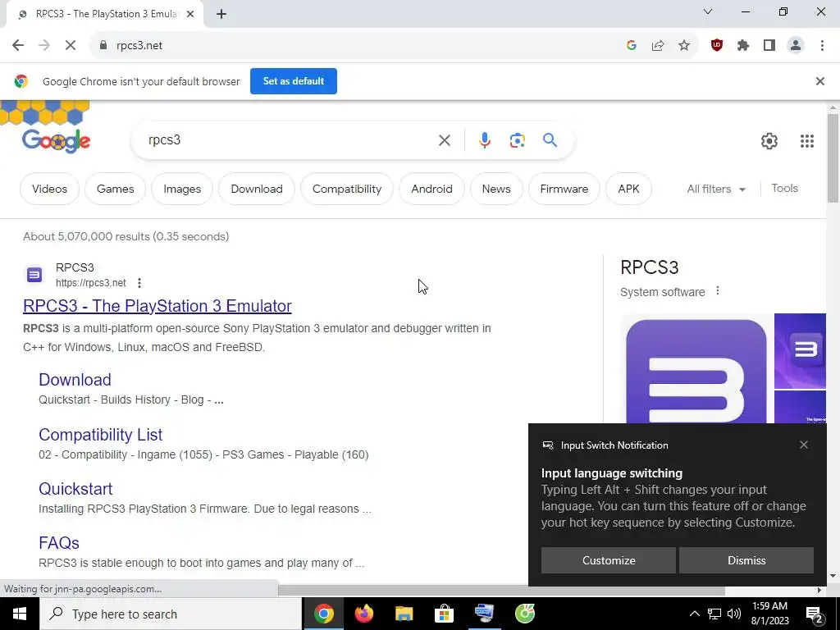Viewport: 840px width, 630px height.
Task: Click the padlock site info icon
Action: (103, 46)
